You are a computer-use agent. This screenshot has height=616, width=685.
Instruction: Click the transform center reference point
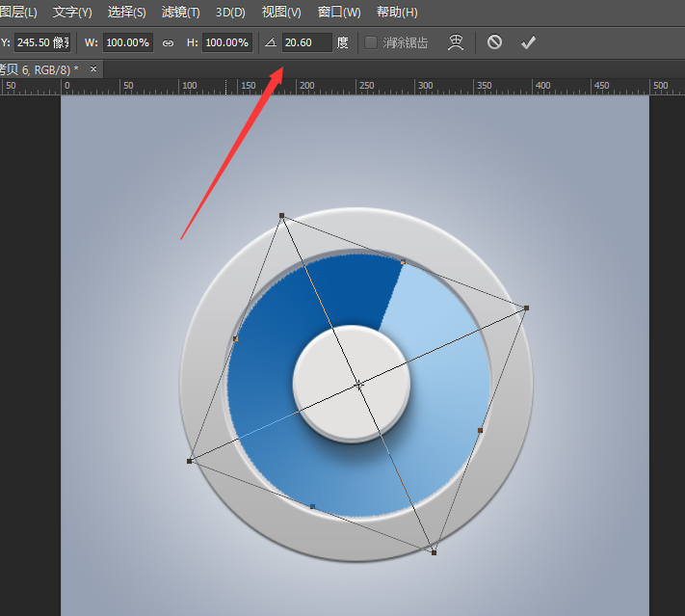358,385
